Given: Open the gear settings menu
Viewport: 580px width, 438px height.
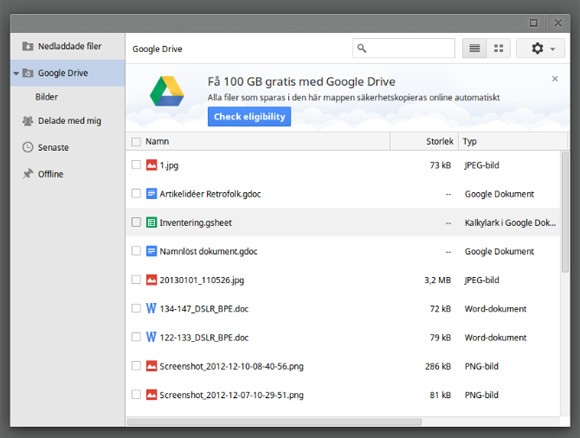Looking at the screenshot, I should pos(540,48).
